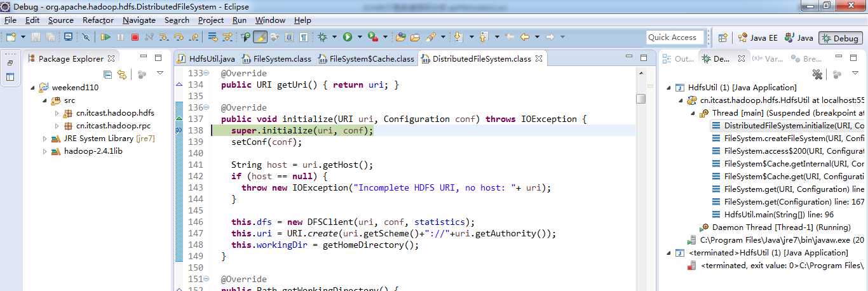Toggle Skip All Breakpoints icon

pos(86,37)
